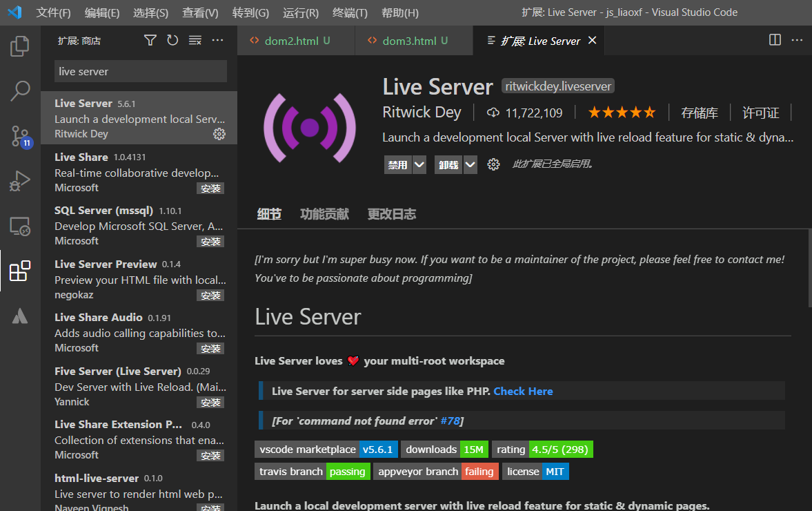Click the VS Code logo icon
This screenshot has height=511, width=812.
14,12
